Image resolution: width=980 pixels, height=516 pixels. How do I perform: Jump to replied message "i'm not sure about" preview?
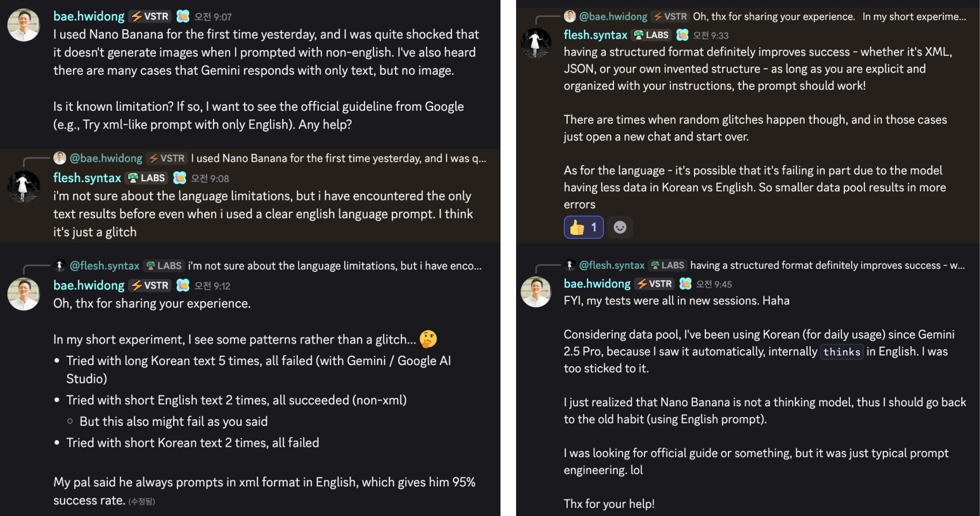[x=334, y=266]
